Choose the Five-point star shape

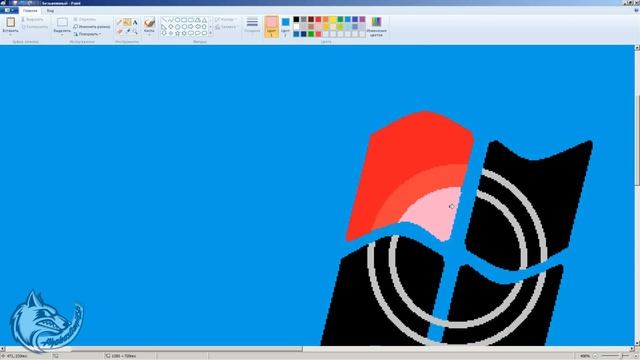click(178, 33)
